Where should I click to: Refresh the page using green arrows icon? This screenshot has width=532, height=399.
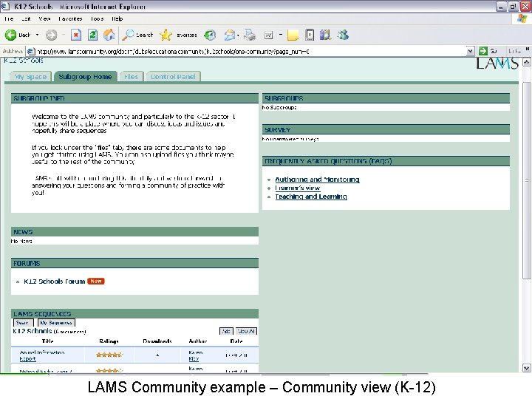point(92,35)
